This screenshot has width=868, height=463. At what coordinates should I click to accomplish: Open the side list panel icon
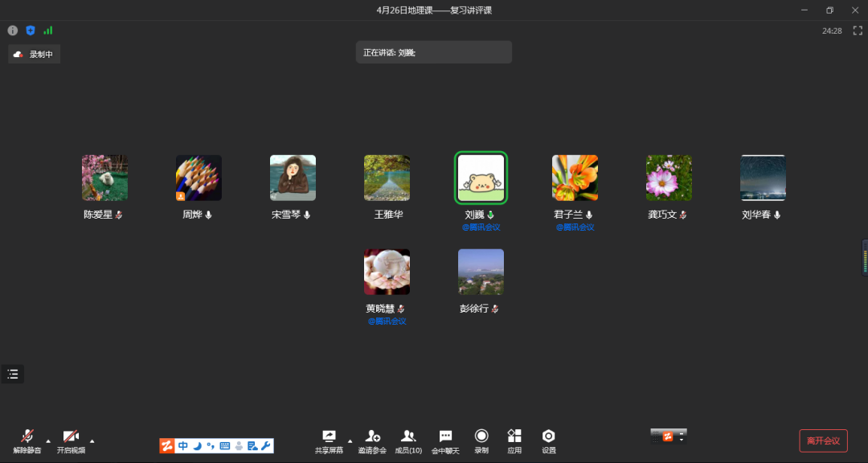click(x=13, y=374)
